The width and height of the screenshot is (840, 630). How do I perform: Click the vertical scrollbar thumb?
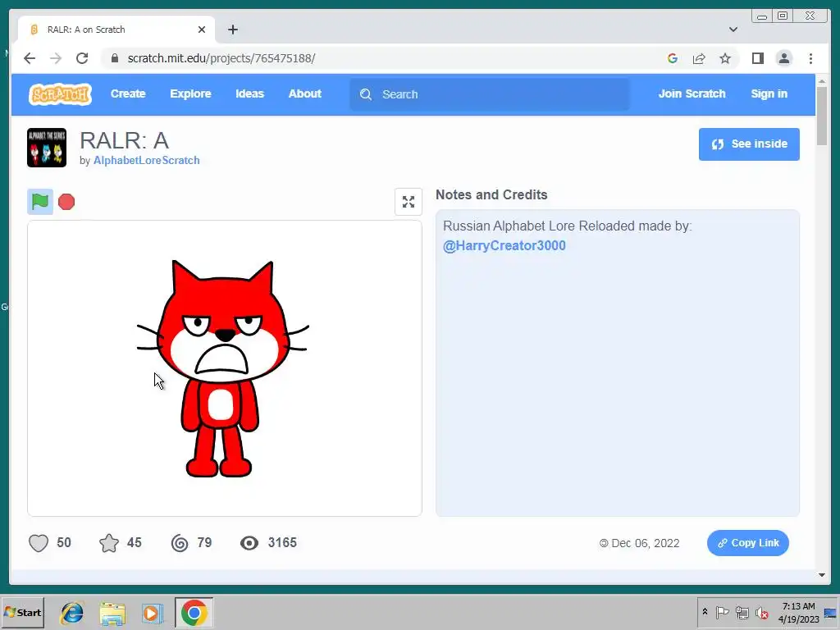(822, 115)
